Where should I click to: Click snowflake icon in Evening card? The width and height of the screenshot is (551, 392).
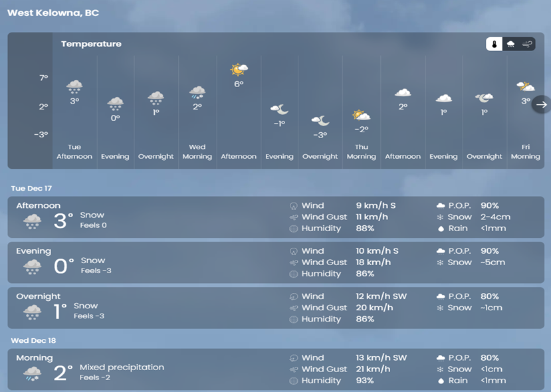[440, 262]
